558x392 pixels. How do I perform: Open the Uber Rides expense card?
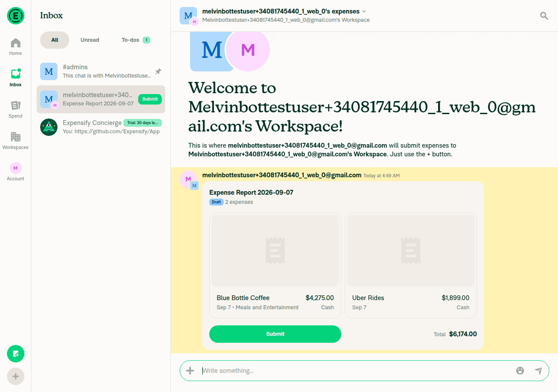coord(411,265)
